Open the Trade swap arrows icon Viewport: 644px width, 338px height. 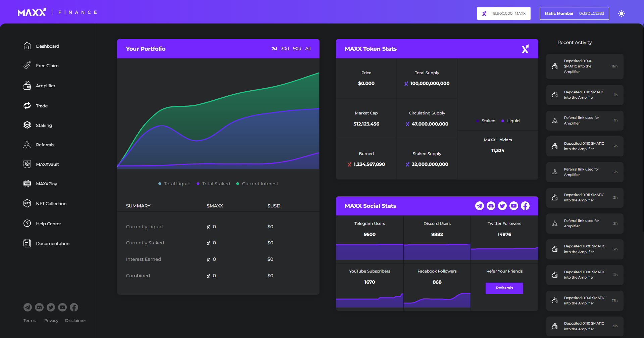pos(27,105)
